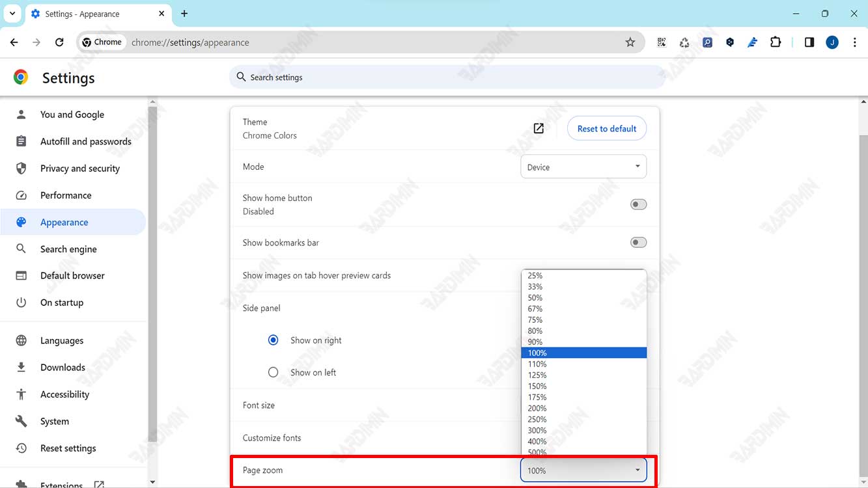This screenshot has width=868, height=488.
Task: Open the Chrome three-dot menu
Action: [x=854, y=42]
